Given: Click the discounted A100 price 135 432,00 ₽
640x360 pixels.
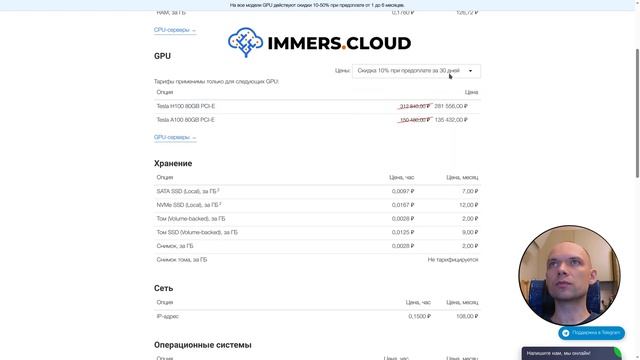Looking at the screenshot, I should pyautogui.click(x=451, y=120).
